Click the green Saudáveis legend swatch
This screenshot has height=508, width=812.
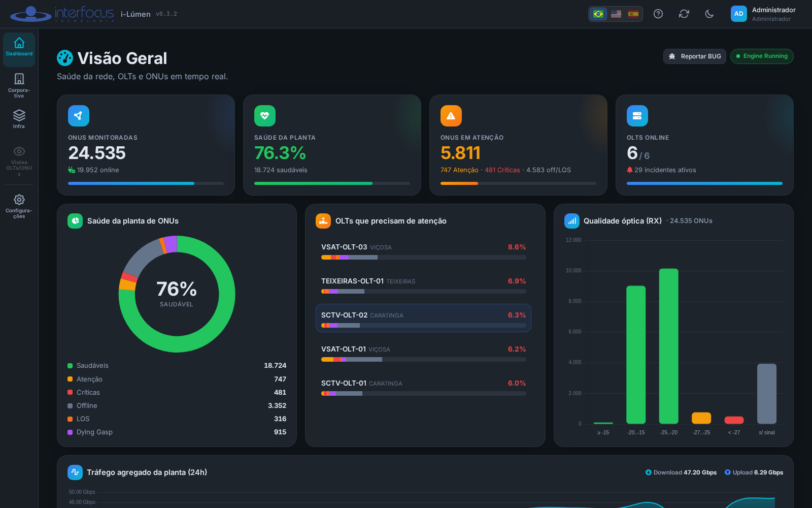point(70,366)
